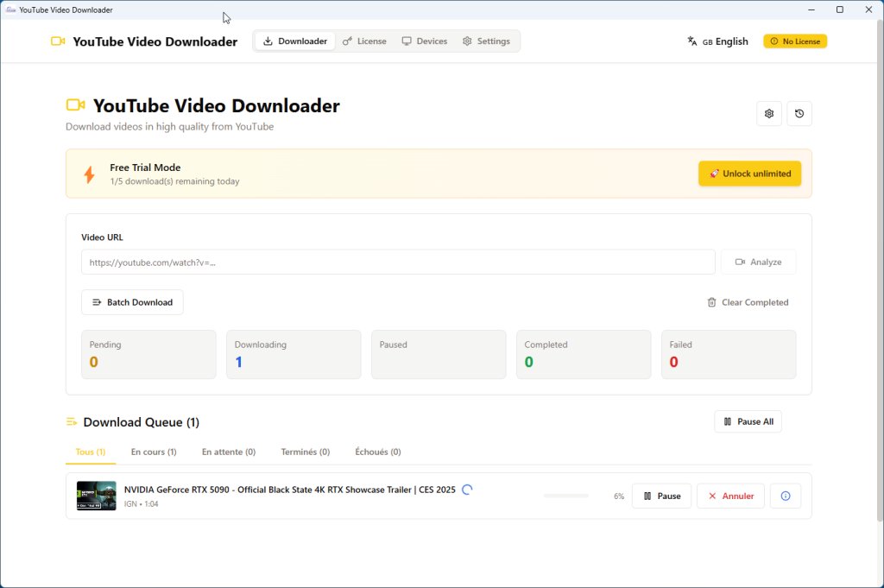The height and width of the screenshot is (588, 884).
Task: Pause the RTX 5090 trailer download
Action: tap(661, 496)
